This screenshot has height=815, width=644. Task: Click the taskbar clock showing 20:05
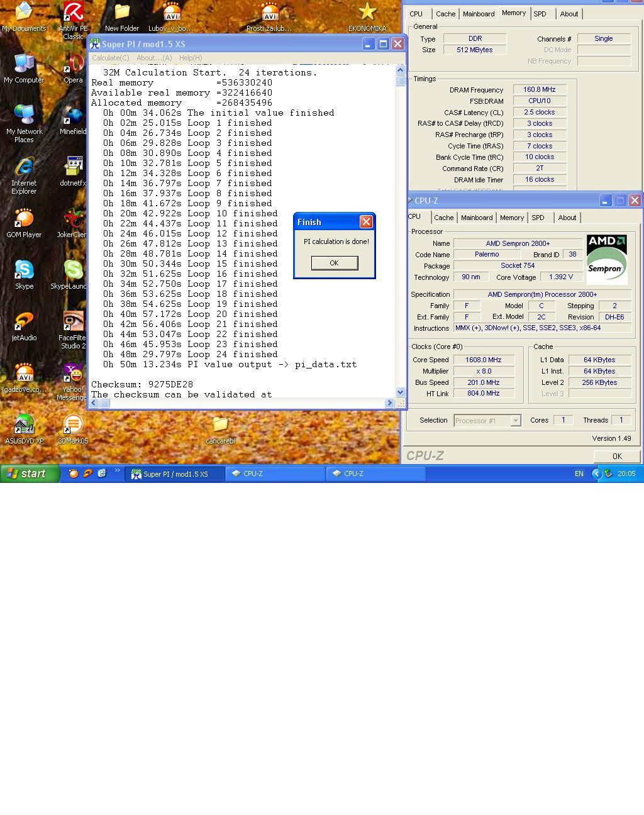click(x=626, y=474)
